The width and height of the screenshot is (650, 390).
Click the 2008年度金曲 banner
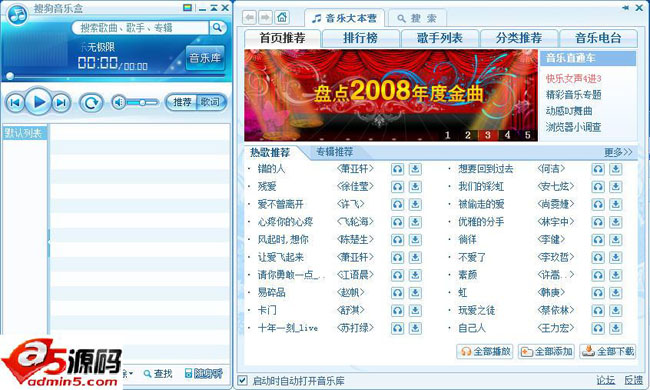[390, 95]
